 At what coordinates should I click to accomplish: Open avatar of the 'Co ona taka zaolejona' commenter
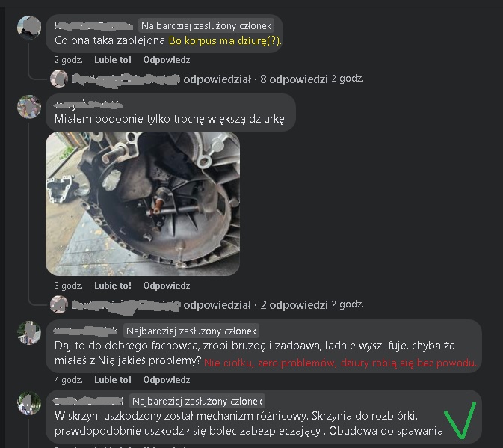(x=29, y=27)
